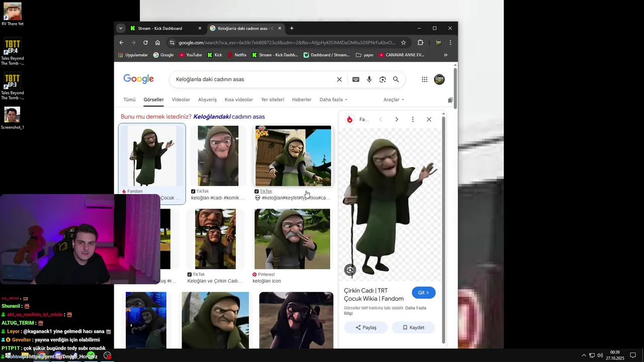Image resolution: width=644 pixels, height=362 pixels.
Task: Switch to the Alışveriş tab
Action: [x=207, y=100]
